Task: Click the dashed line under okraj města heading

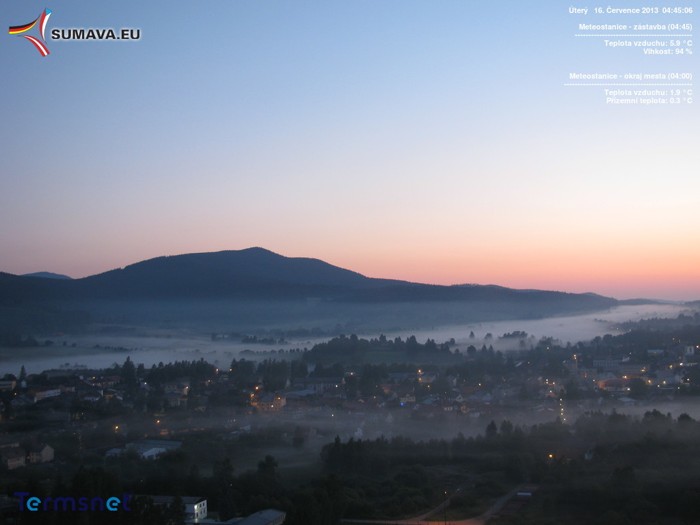Action: (629, 84)
